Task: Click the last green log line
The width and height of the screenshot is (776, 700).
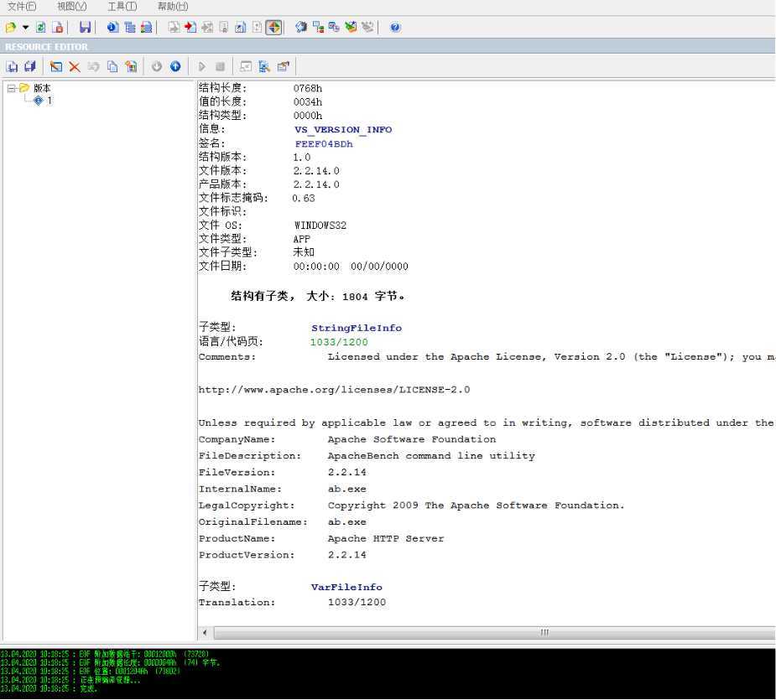Action: [x=49, y=688]
